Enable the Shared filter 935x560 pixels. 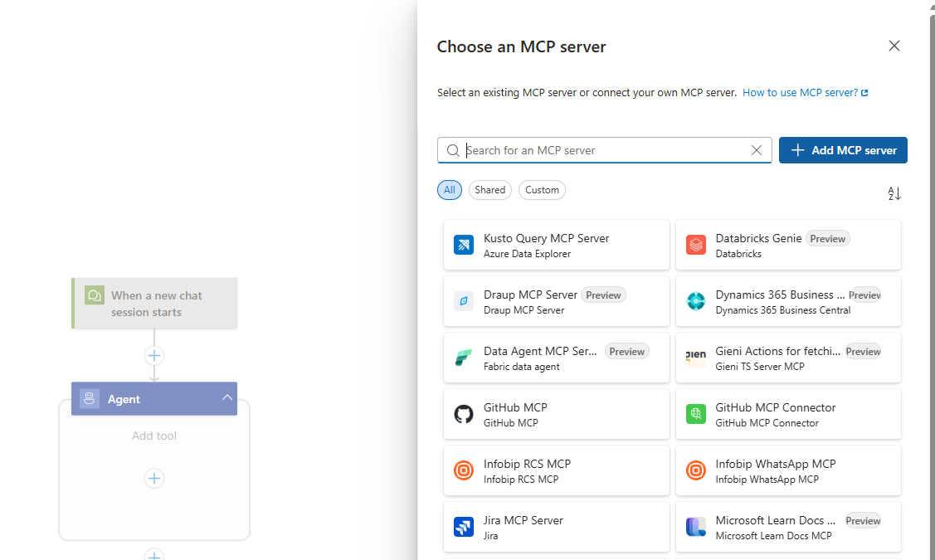point(489,189)
